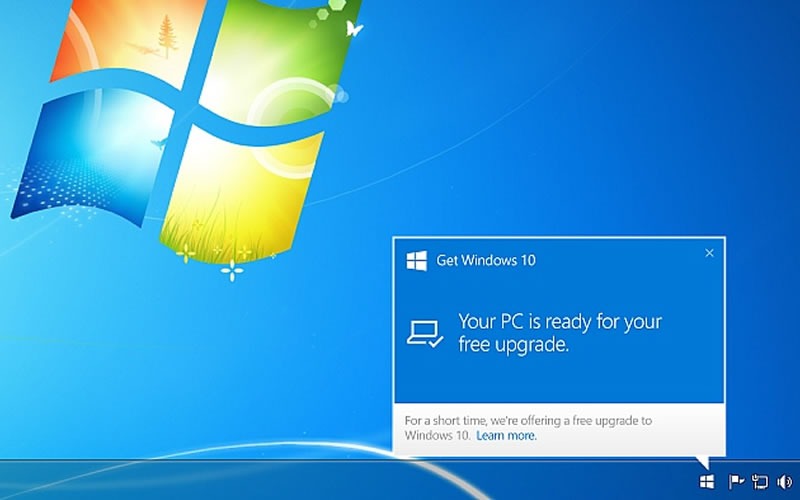Viewport: 800px width, 500px height.
Task: Click the volume speaker tray icon
Action: point(784,482)
